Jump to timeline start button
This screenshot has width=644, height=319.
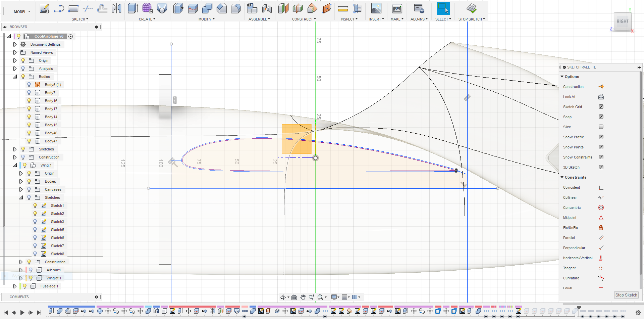pyautogui.click(x=6, y=313)
